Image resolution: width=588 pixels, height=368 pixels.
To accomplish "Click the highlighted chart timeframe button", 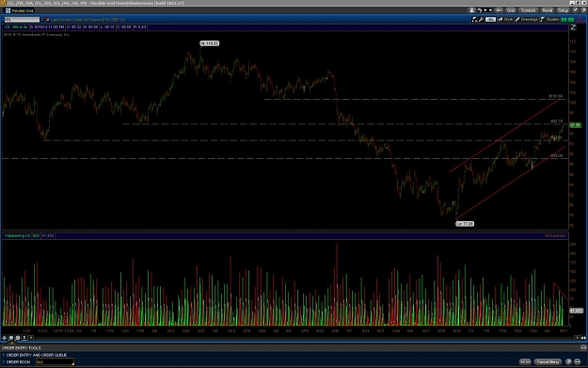I will point(490,20).
